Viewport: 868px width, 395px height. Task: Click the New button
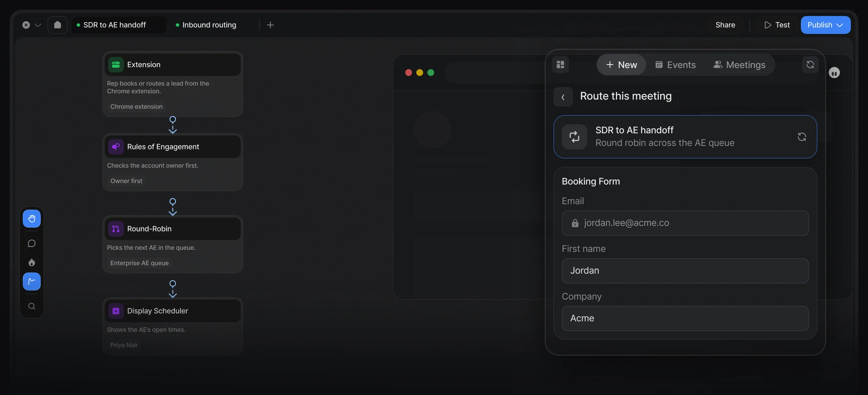622,65
